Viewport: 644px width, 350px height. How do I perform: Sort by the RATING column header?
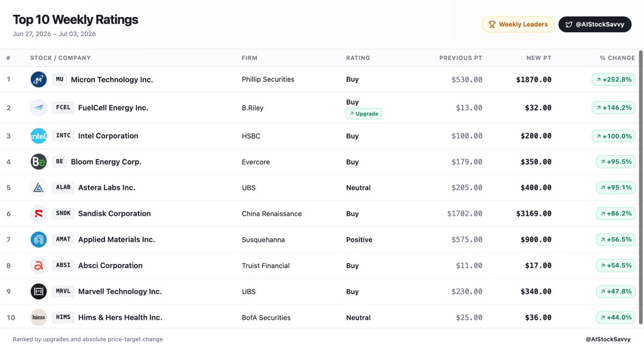click(358, 58)
